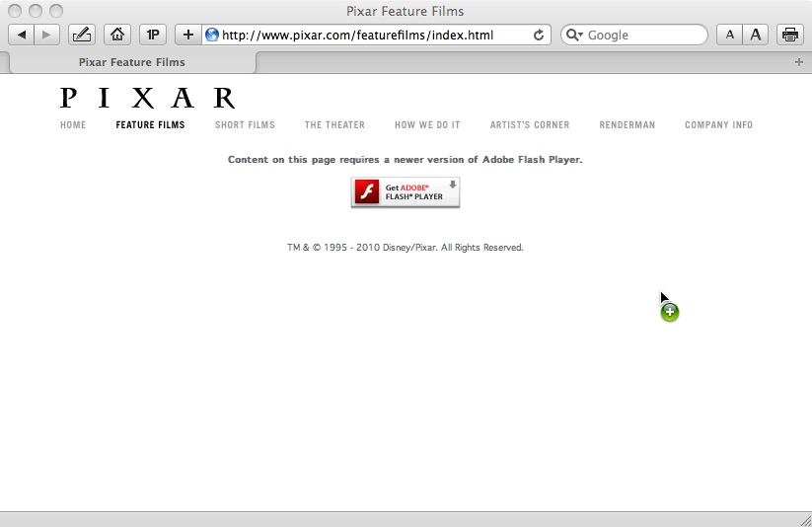Open a new tab with the plus icon
812x527 pixels.
point(799,62)
